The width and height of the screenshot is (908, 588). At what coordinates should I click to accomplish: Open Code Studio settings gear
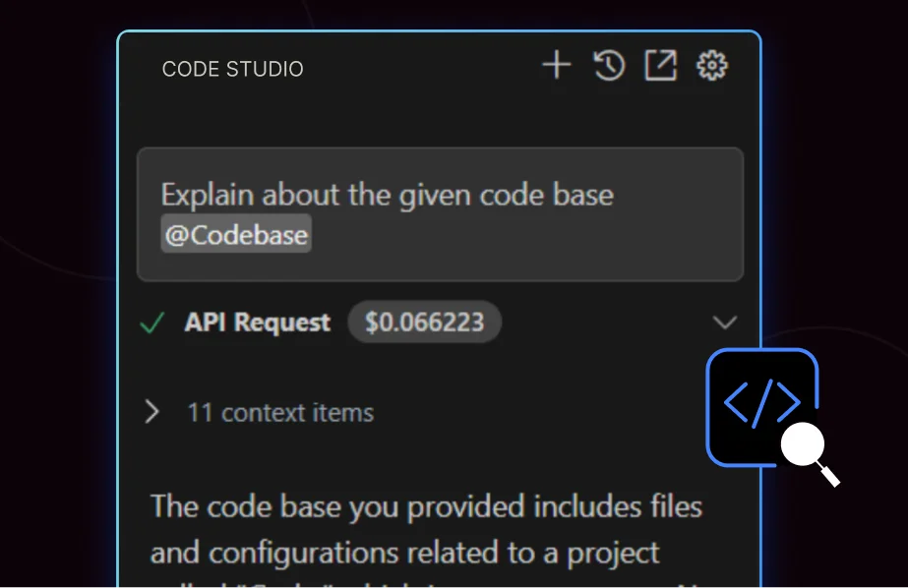[x=712, y=65]
